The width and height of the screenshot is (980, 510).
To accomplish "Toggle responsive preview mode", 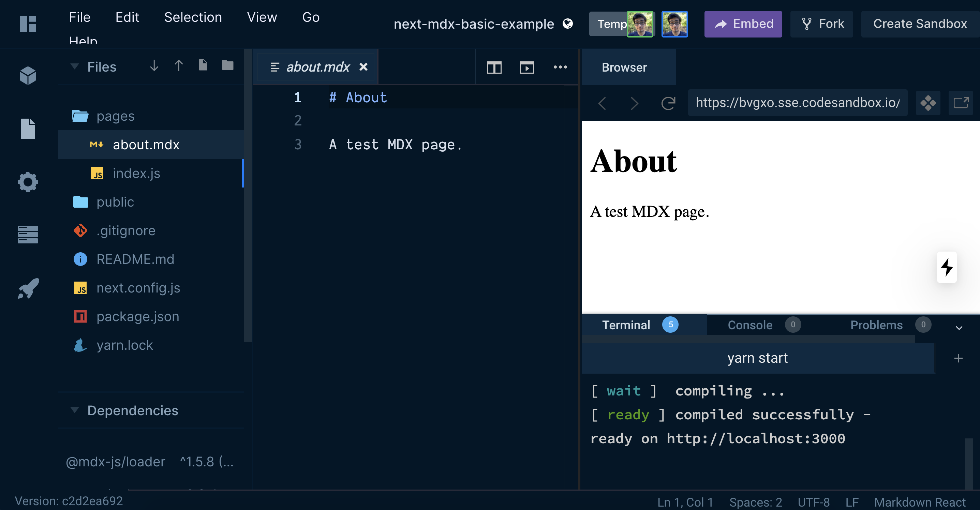I will click(x=928, y=103).
